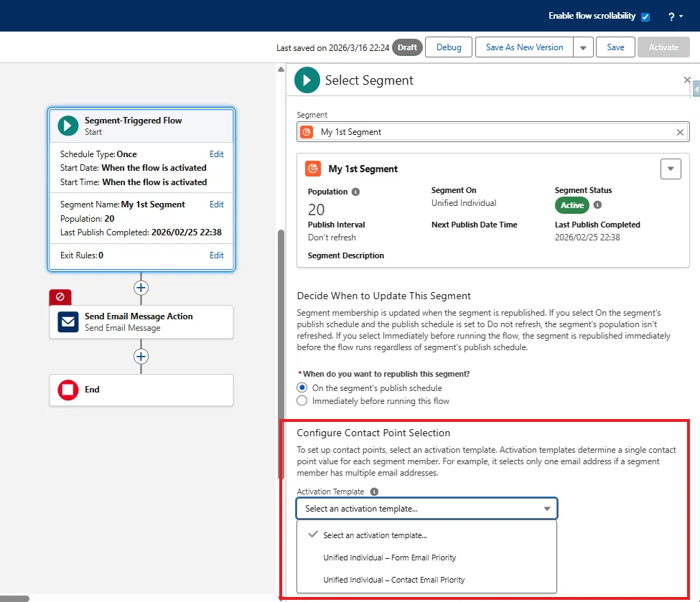Click the Activate button

[663, 47]
